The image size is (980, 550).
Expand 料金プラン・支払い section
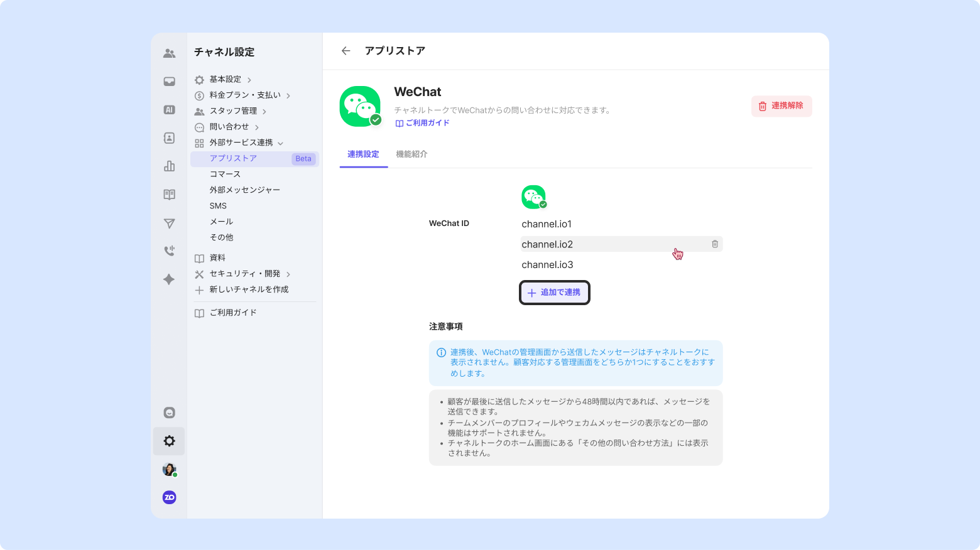click(x=242, y=95)
